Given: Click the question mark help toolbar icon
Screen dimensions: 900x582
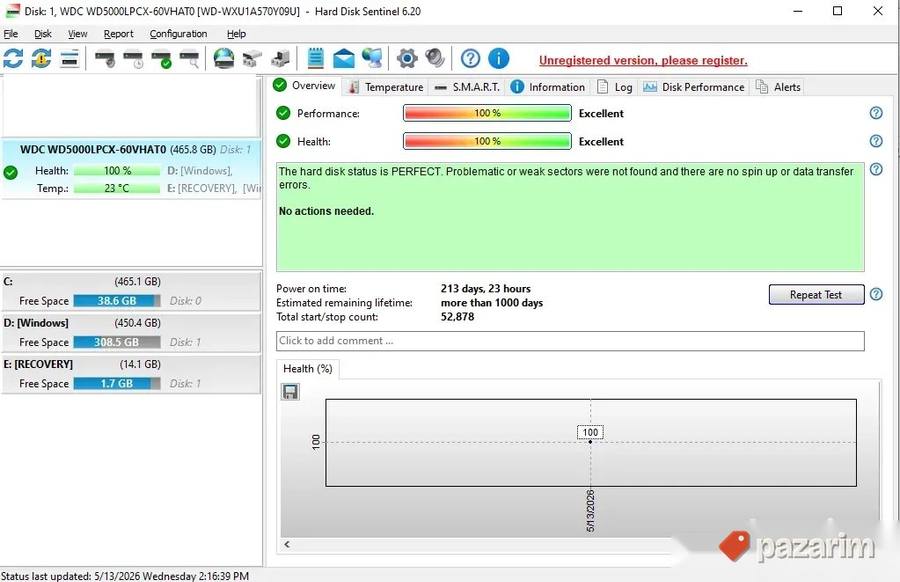Looking at the screenshot, I should coord(470,59).
